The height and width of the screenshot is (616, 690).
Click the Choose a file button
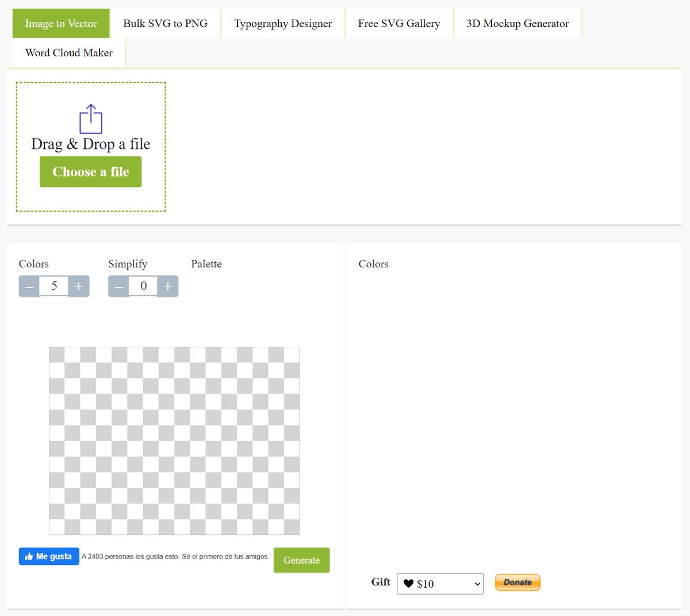(90, 171)
